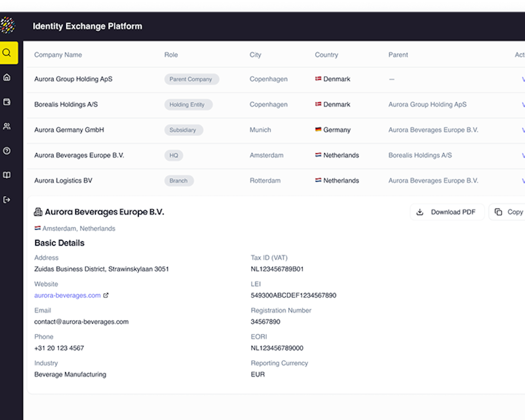This screenshot has height=420, width=525.
Task: Click the Subsidiary role badge
Action: [183, 130]
